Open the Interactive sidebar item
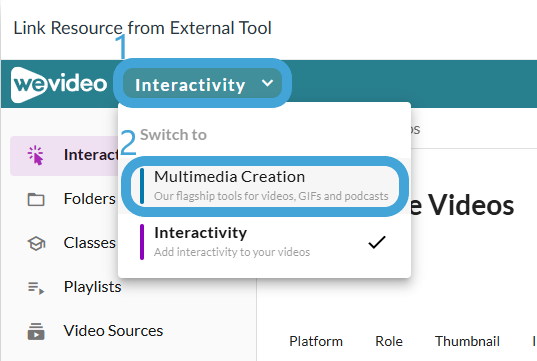 click(64, 155)
